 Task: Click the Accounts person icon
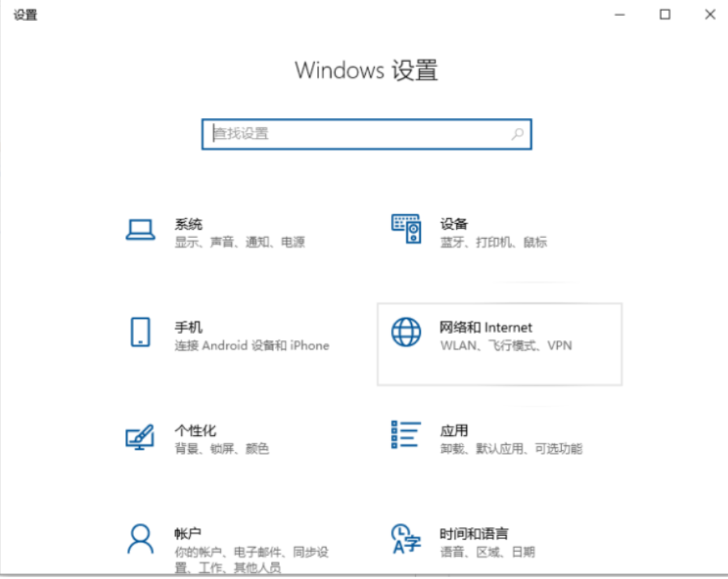(x=140, y=538)
